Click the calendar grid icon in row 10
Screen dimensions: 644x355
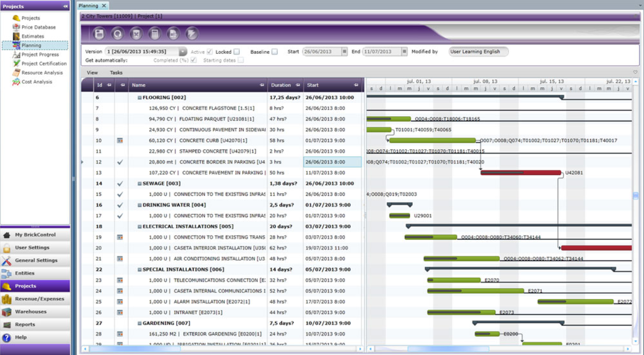[120, 141]
